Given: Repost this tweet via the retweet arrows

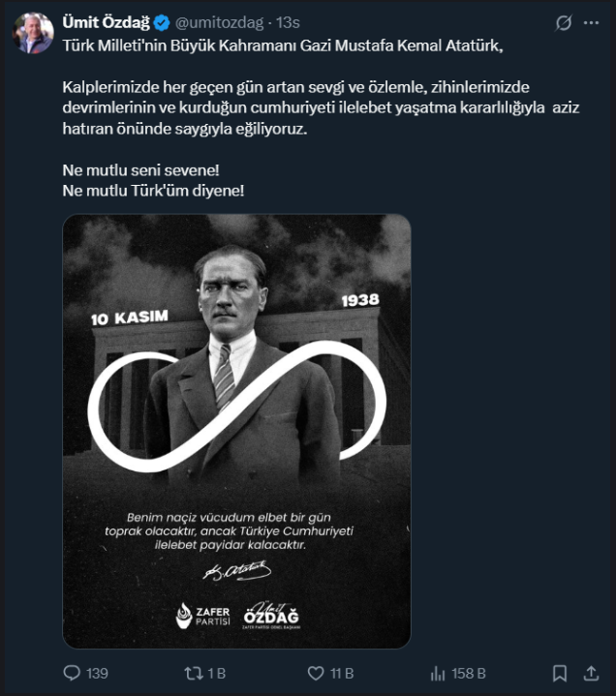Looking at the screenshot, I should pyautogui.click(x=194, y=674).
